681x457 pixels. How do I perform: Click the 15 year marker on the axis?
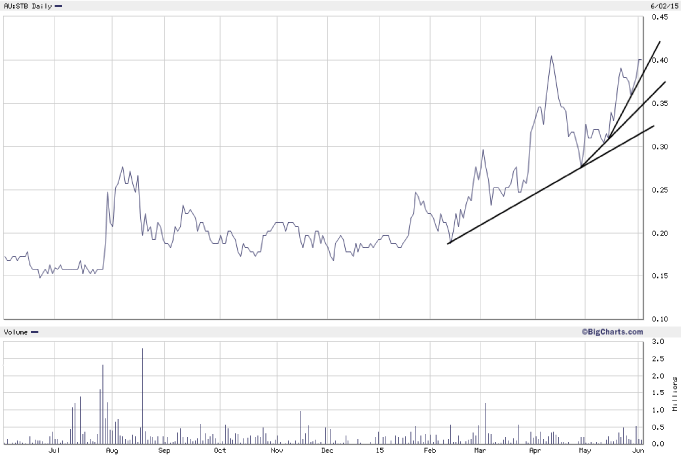[379, 452]
